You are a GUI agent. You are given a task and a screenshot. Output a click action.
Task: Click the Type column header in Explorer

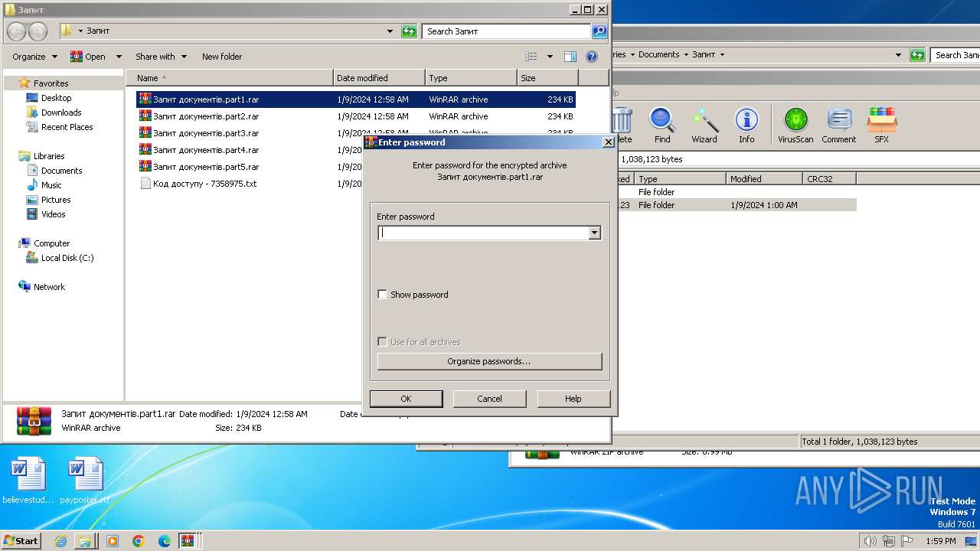[471, 78]
